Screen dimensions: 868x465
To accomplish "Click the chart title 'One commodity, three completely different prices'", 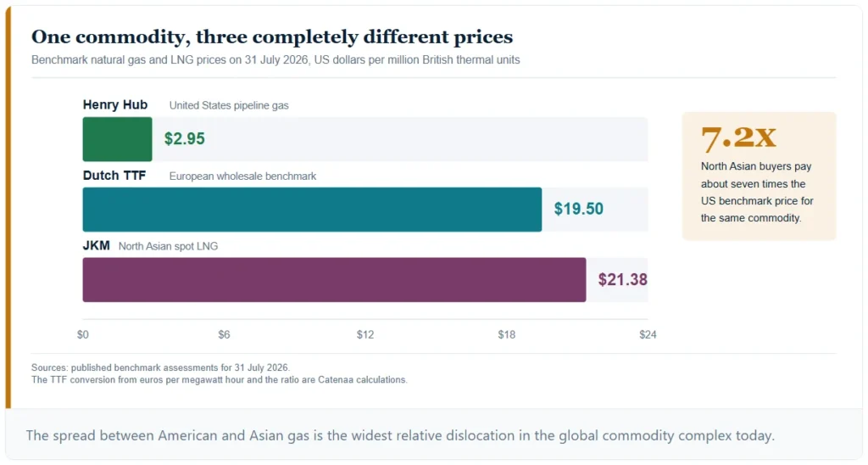I will point(272,36).
